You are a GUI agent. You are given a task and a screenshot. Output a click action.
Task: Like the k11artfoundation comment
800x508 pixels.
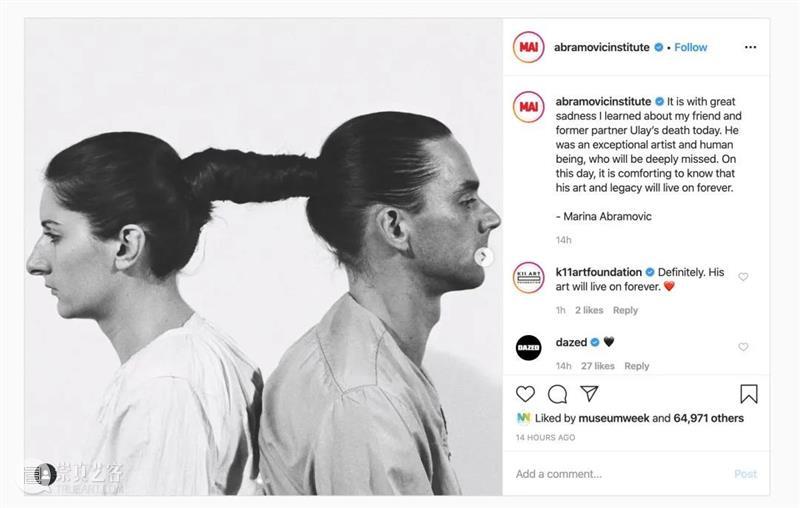743,277
